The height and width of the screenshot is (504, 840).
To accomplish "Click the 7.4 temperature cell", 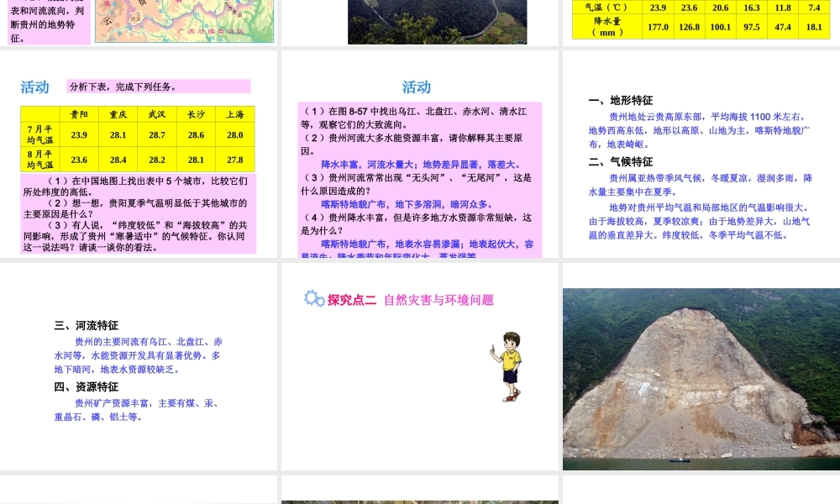I will click(x=814, y=8).
